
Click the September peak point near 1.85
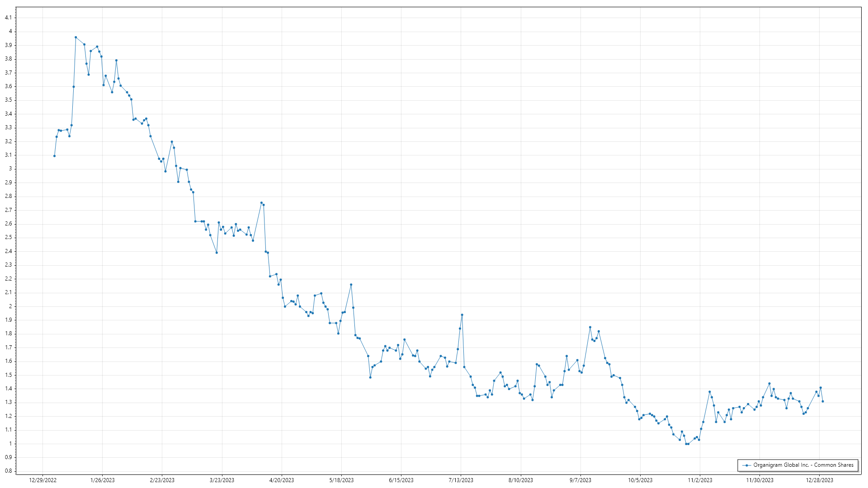590,327
